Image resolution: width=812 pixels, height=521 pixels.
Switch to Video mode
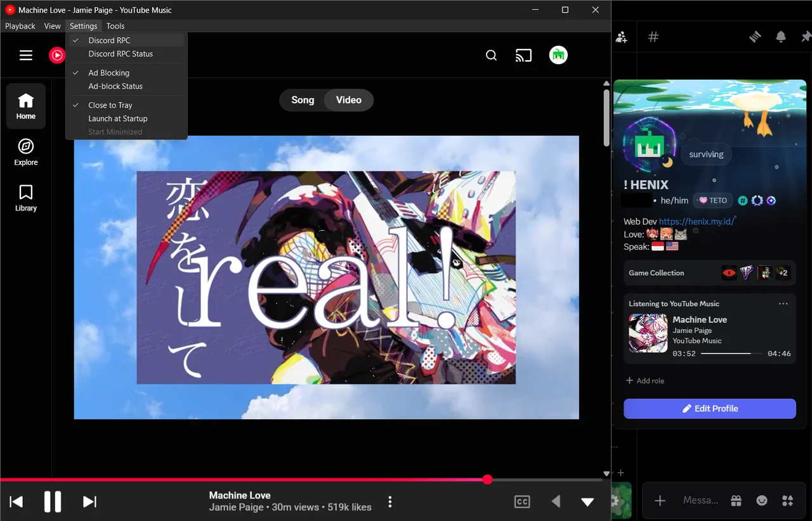[x=349, y=100]
